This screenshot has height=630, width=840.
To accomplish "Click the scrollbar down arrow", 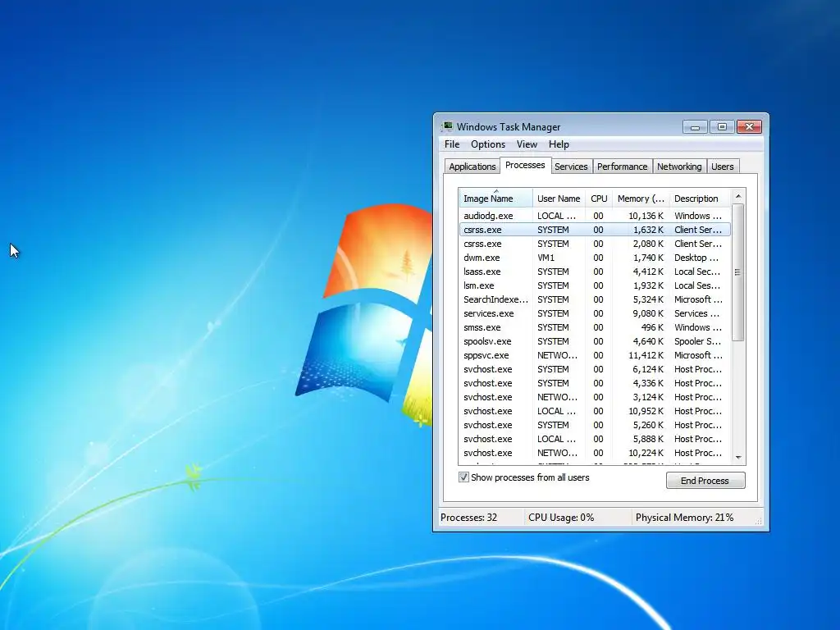I will click(x=738, y=458).
